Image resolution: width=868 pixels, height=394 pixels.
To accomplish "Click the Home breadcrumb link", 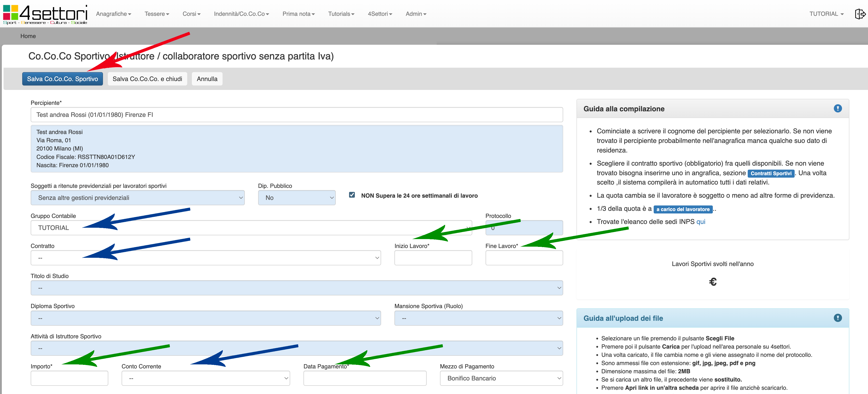I will pyautogui.click(x=28, y=36).
